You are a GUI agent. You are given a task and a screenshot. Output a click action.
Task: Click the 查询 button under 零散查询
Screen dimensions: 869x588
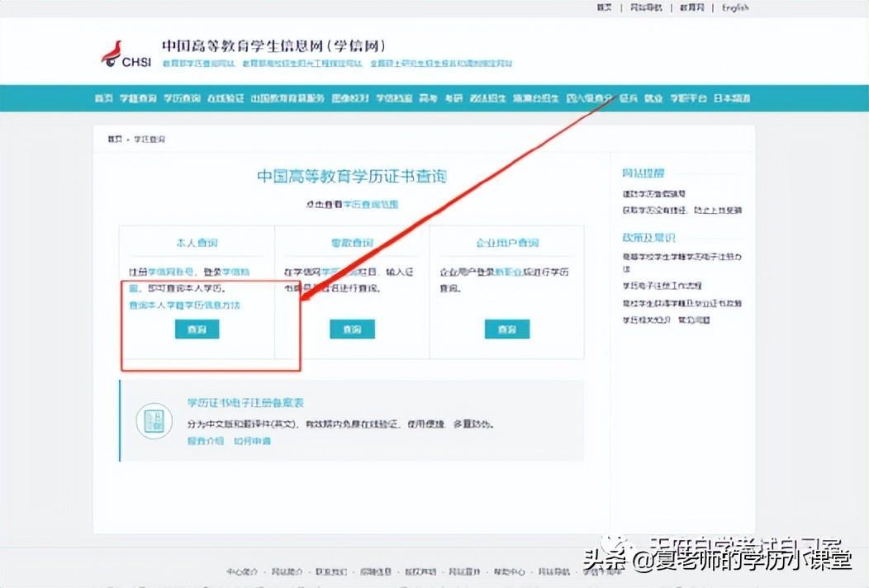point(353,330)
